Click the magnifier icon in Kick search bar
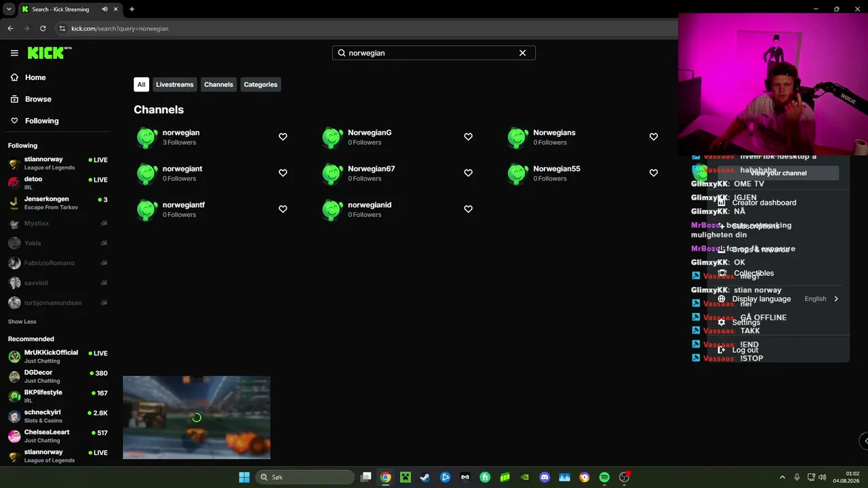The height and width of the screenshot is (488, 868). tap(342, 53)
